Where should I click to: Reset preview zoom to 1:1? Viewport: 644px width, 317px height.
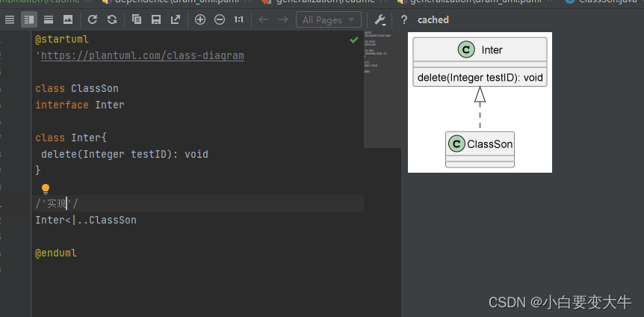pos(238,19)
